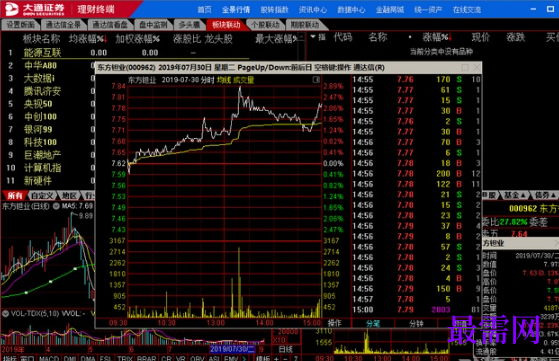Minimize the main application window
This screenshot has height=361, width=559.
(x=533, y=9)
